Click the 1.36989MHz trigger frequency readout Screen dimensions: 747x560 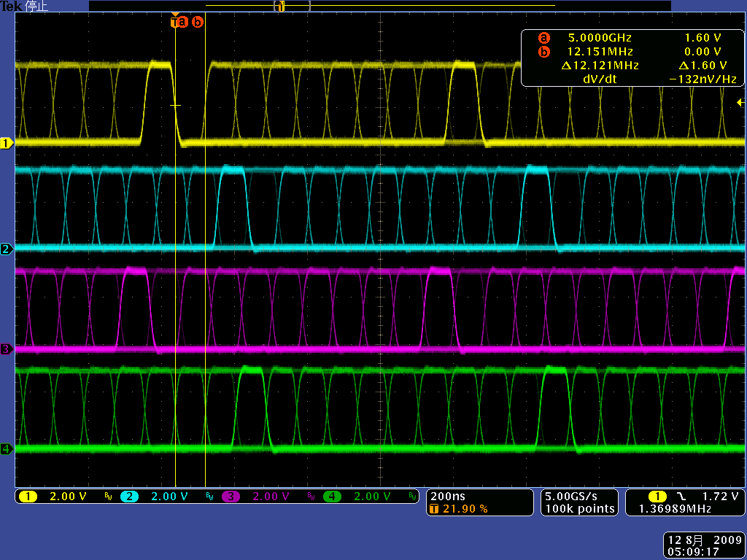click(675, 509)
